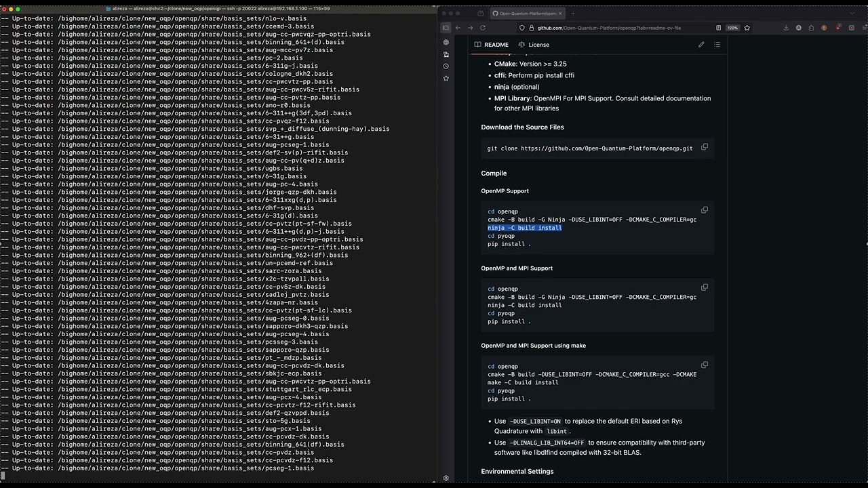Click the terminal window title bar
The width and height of the screenshot is (868, 488).
coord(218,8)
